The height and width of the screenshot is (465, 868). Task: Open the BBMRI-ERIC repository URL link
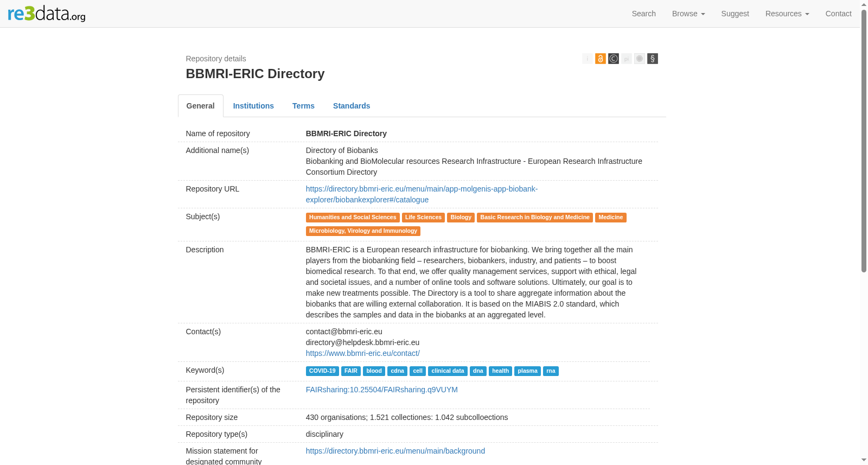click(x=422, y=194)
